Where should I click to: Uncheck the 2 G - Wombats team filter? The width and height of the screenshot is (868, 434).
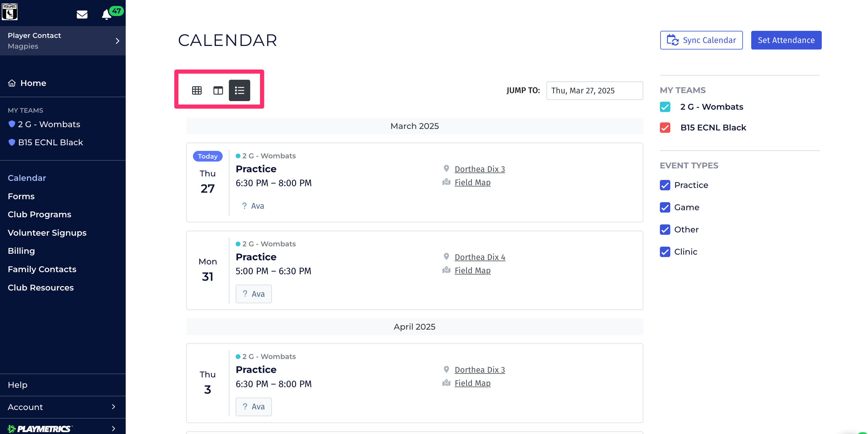point(665,107)
